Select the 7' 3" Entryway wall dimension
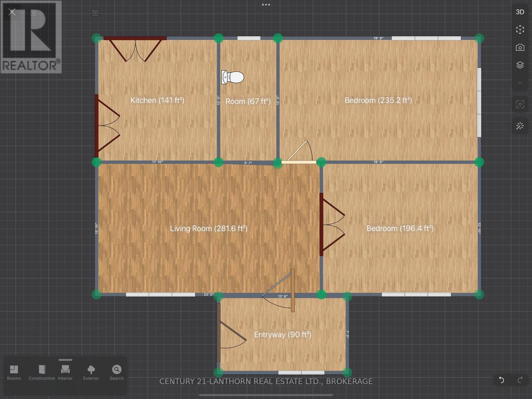 [x=347, y=334]
